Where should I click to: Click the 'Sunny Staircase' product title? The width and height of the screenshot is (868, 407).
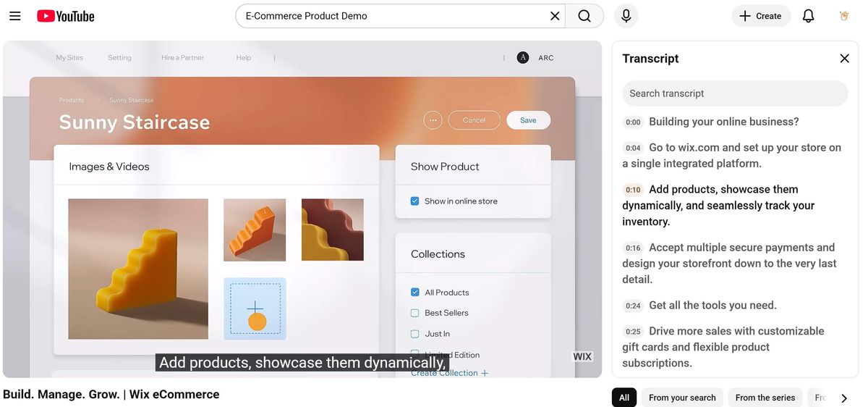135,122
